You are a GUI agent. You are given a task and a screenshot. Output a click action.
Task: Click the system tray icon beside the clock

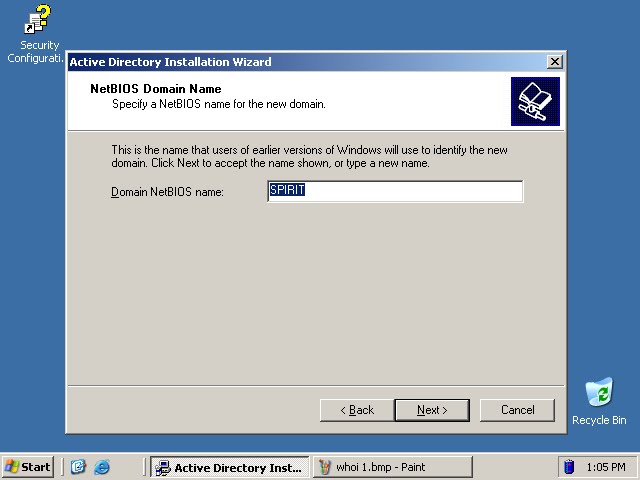(x=569, y=467)
